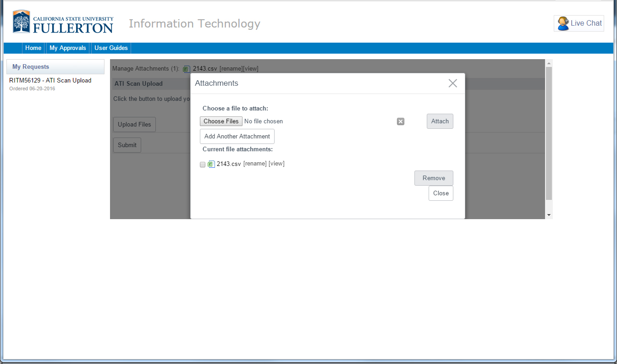Clear the chosen file with the gray X icon
617x364 pixels.
pos(400,121)
